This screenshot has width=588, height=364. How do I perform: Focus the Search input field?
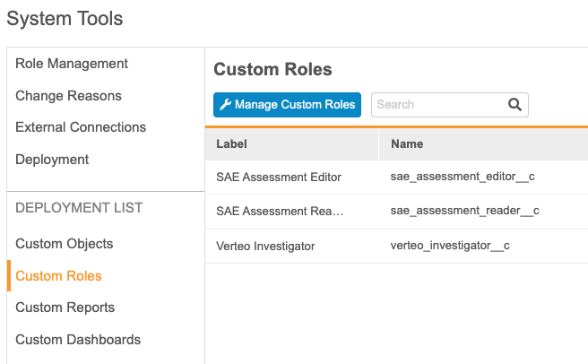point(437,105)
